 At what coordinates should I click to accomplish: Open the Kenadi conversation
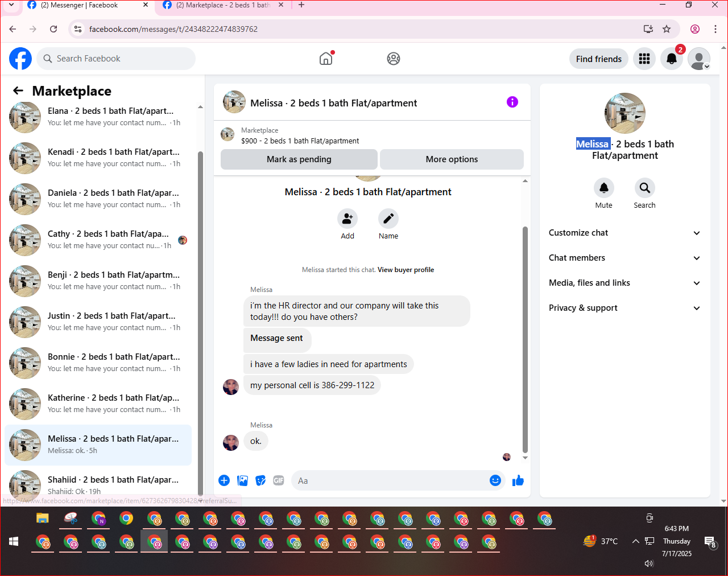point(98,158)
